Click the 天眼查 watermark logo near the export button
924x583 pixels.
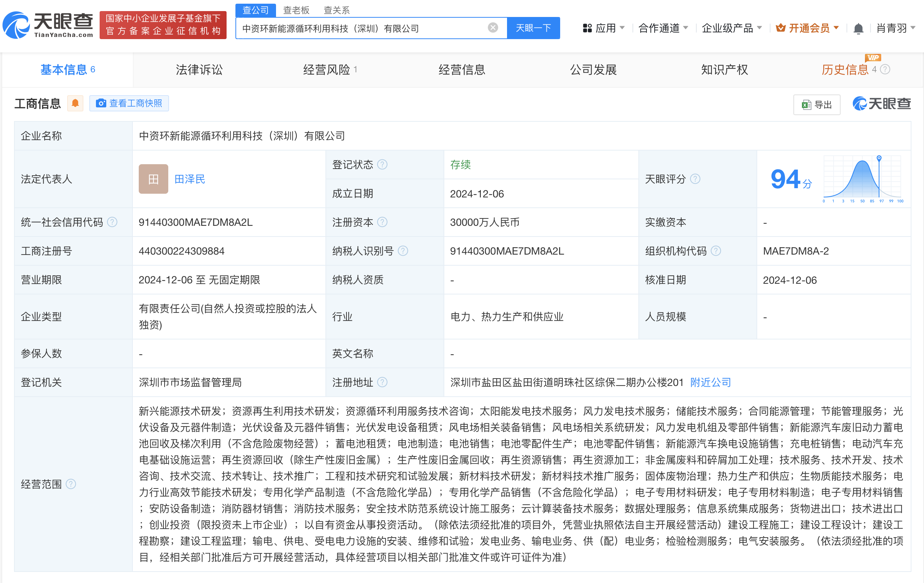880,104
